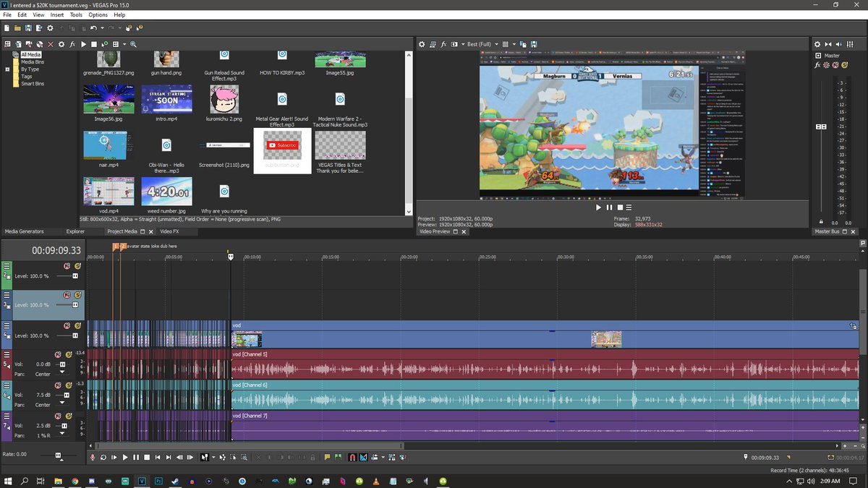Open Media FX in Project Media toolbar
This screenshot has width=868, height=488.
pos(72,44)
